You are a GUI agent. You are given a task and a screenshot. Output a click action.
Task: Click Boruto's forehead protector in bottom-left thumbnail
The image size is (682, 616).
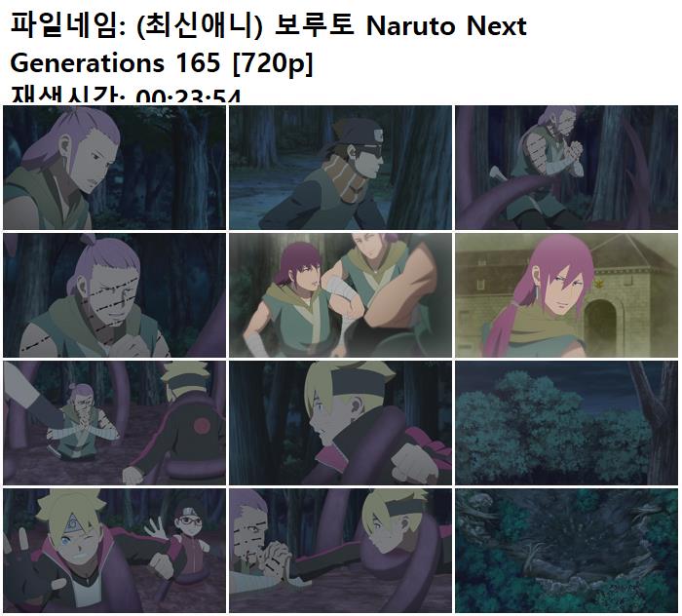(x=73, y=521)
